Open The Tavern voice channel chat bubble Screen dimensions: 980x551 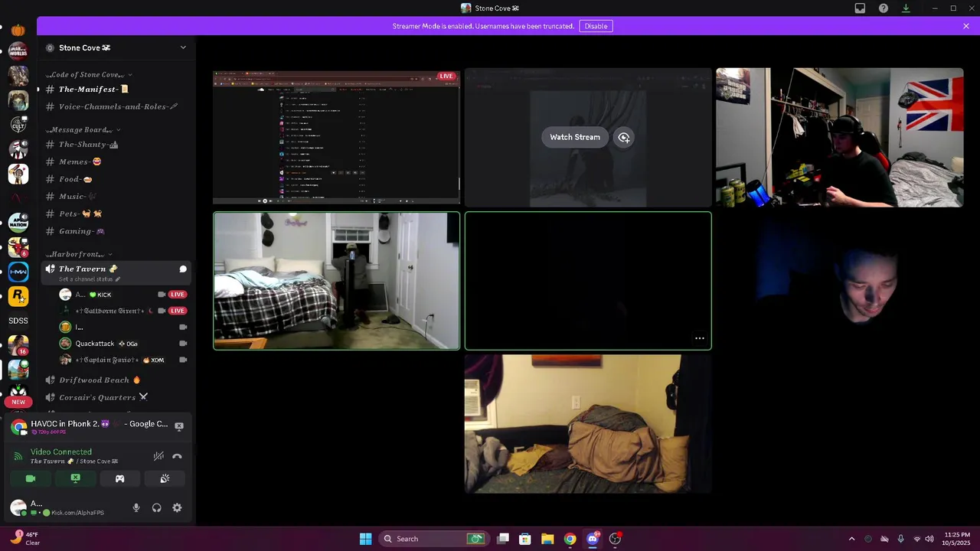click(183, 269)
